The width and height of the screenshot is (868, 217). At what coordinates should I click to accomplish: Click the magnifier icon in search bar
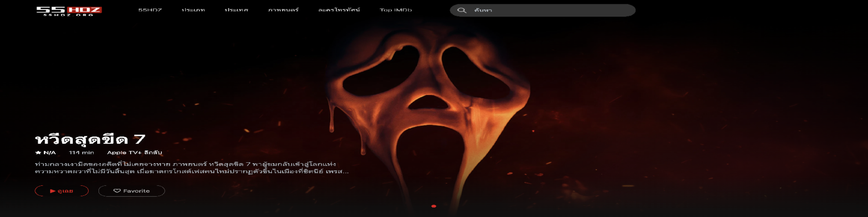(462, 10)
